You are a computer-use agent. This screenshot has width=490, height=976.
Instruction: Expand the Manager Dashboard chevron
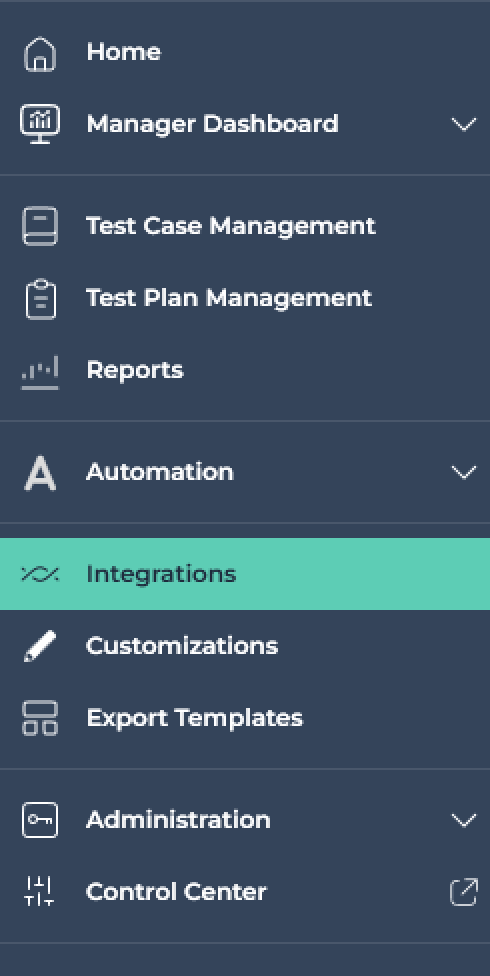(464, 124)
